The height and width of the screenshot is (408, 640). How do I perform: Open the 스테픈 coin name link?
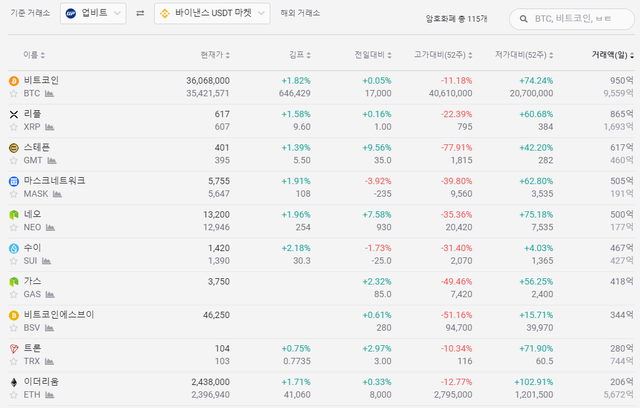[37, 147]
